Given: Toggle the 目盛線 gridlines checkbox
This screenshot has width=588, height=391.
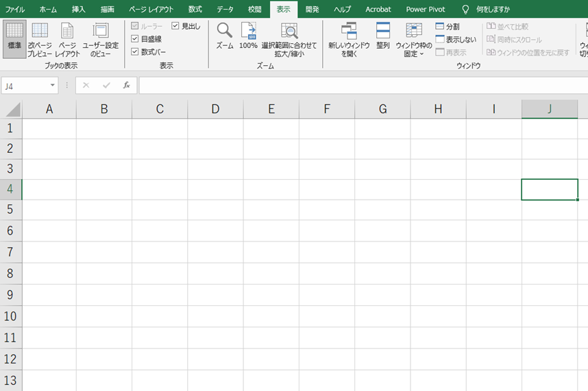Looking at the screenshot, I should [x=135, y=39].
